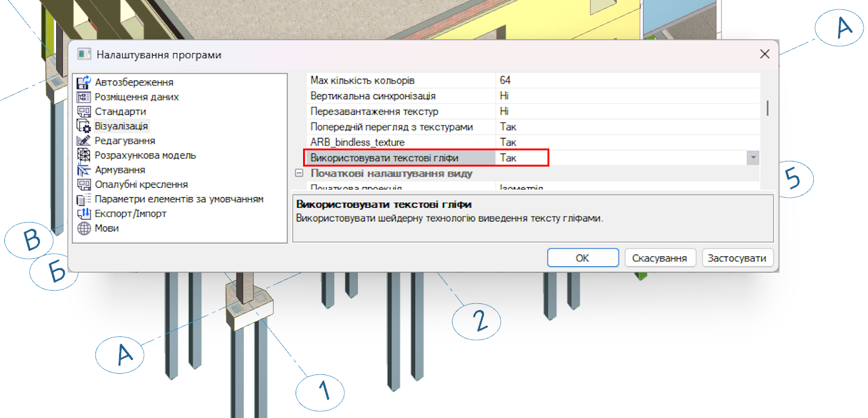Toggle the ARB_bindless_texture value Так
This screenshot has width=868, height=418.
(x=627, y=142)
